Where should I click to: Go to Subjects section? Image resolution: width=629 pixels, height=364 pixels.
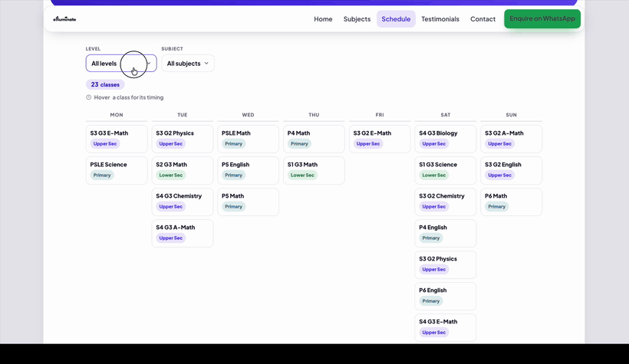(x=357, y=19)
